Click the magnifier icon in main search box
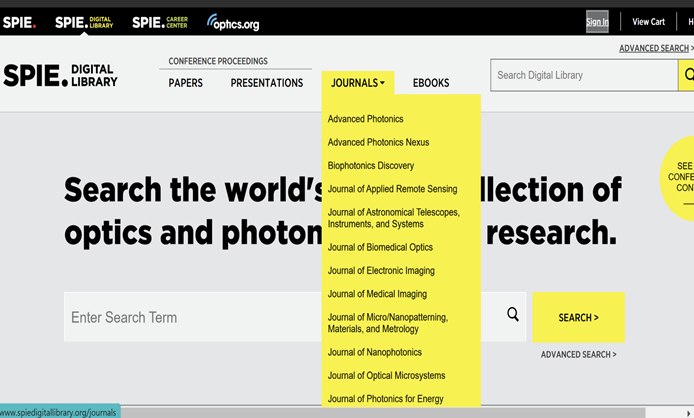 coord(513,315)
